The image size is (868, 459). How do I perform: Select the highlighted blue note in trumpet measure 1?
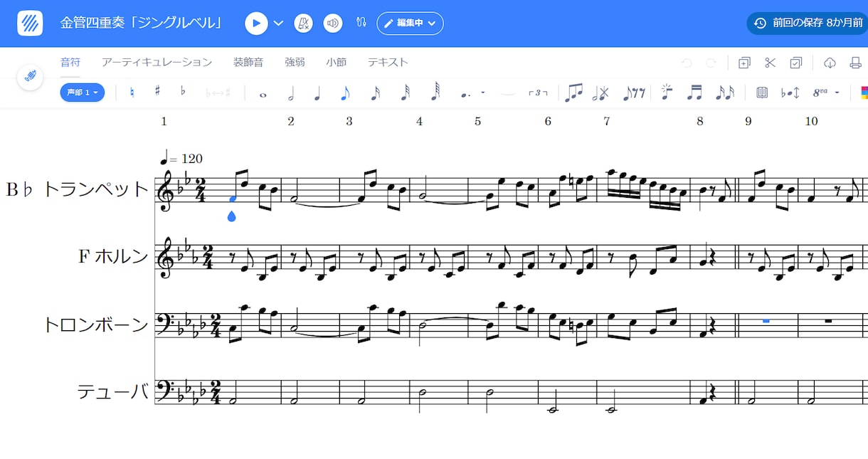click(233, 199)
